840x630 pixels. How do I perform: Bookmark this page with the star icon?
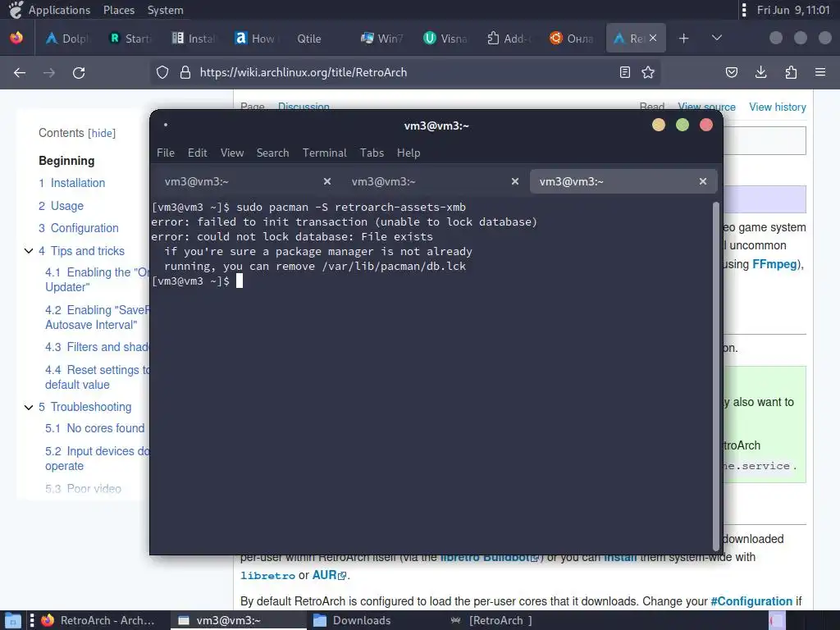[x=648, y=72]
